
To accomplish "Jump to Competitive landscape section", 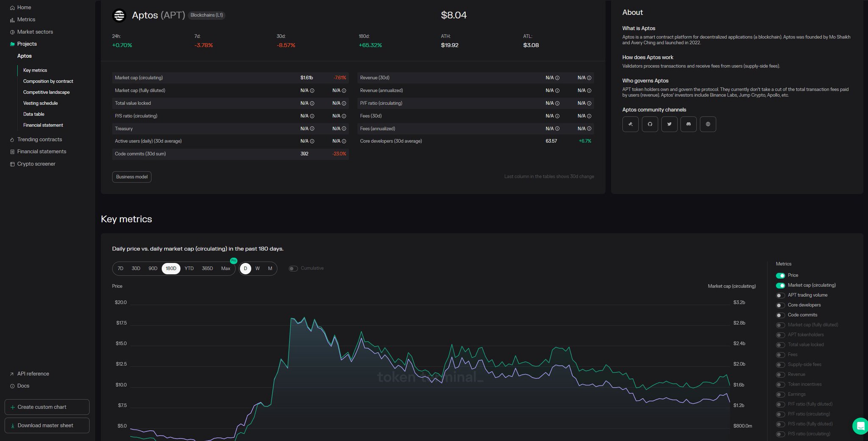I will [47, 92].
